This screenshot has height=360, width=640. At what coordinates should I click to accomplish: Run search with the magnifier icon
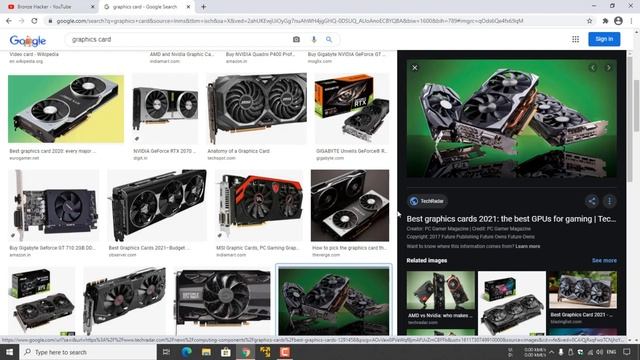(329, 39)
